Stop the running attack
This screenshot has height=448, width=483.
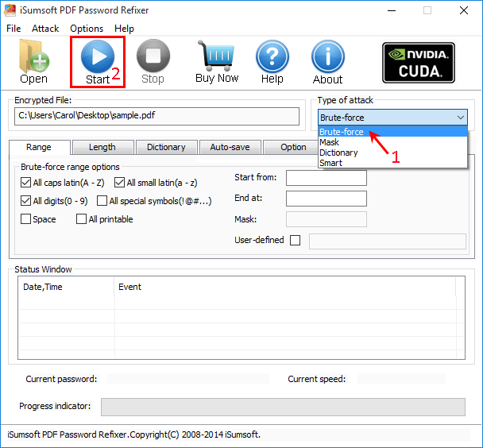(x=153, y=62)
